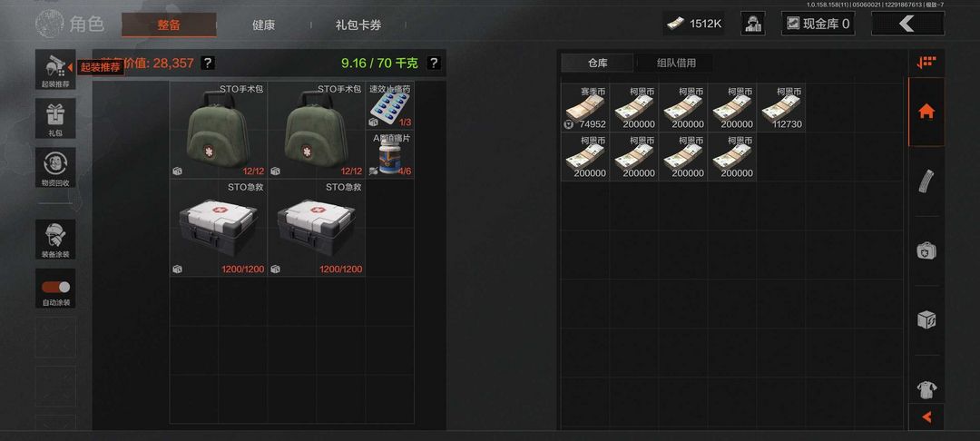980x441 pixels.
Task: Open the 装备涂装 equipment skin icon
Action: pyautogui.click(x=55, y=240)
